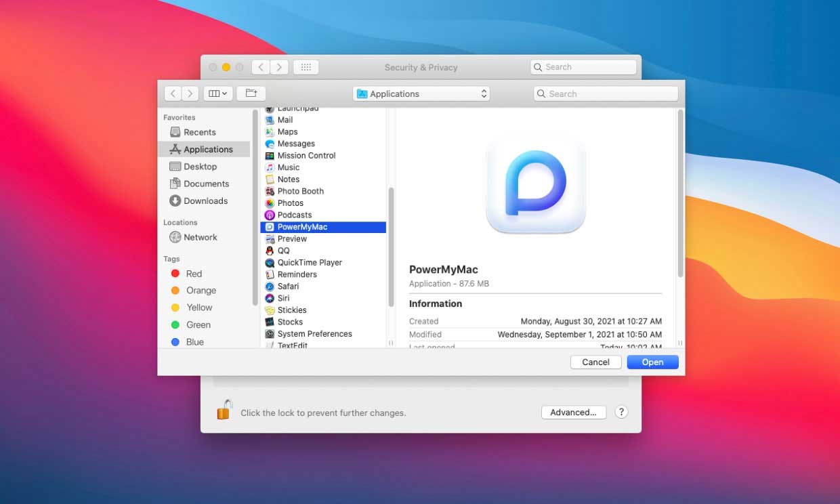Open help in Security & Privacy window
The width and height of the screenshot is (840, 504).
click(621, 412)
